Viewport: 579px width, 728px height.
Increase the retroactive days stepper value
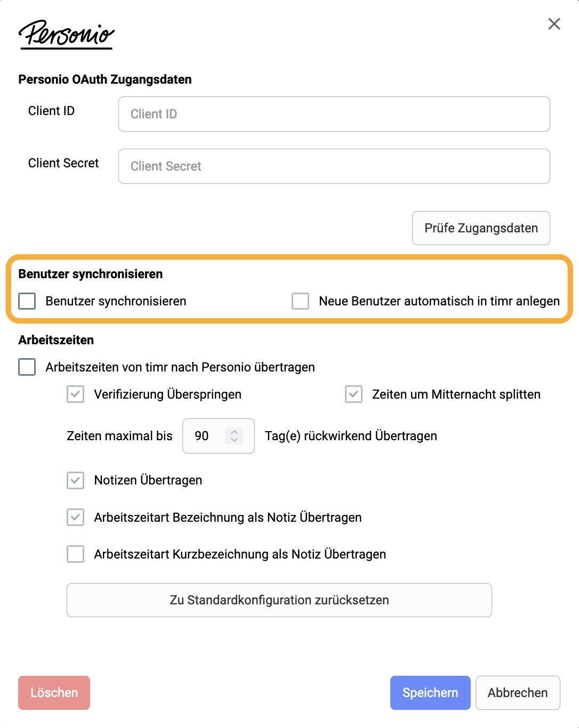click(234, 432)
